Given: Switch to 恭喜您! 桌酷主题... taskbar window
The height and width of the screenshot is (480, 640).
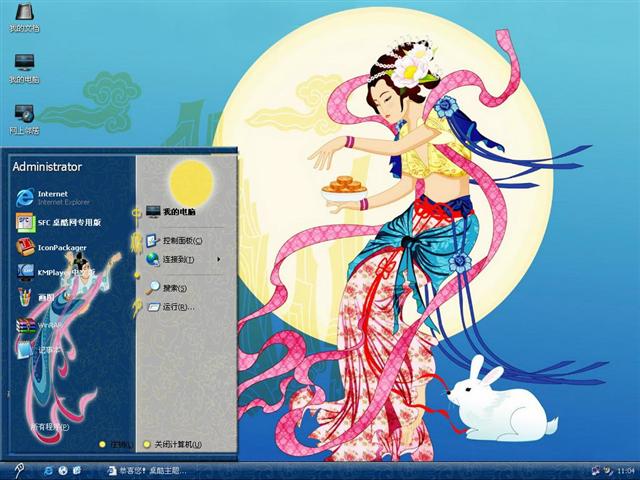Looking at the screenshot, I should tap(147, 471).
